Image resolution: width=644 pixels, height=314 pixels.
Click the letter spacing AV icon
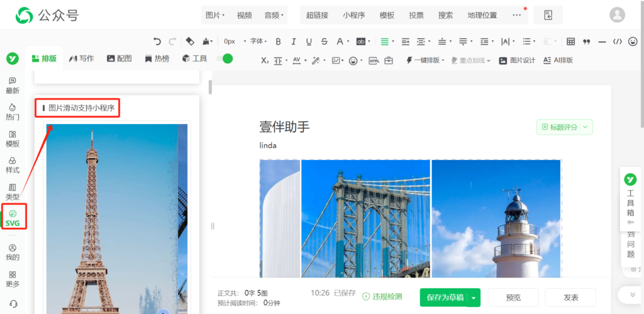297,60
